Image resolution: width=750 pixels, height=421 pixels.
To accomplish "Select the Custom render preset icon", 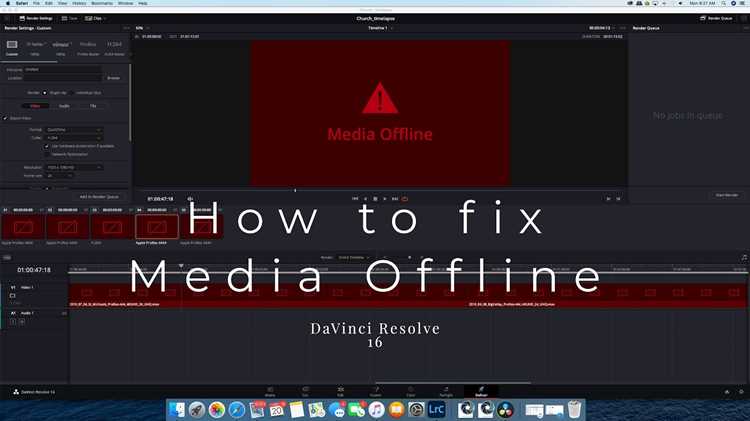I will click(12, 44).
